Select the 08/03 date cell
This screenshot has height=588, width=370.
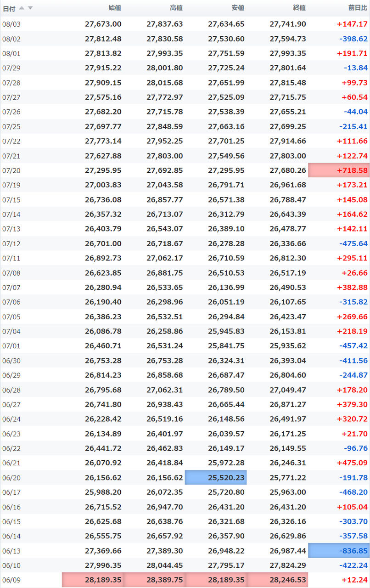11,24
